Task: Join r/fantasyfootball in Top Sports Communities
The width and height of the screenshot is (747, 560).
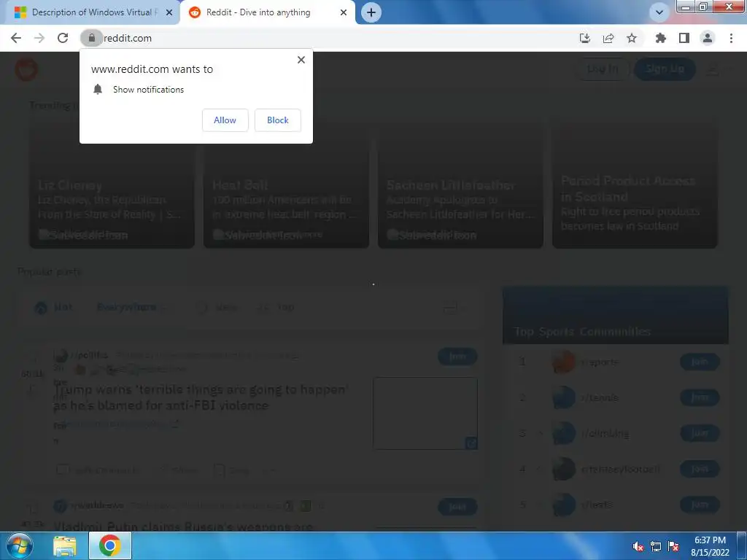Action: coord(700,469)
